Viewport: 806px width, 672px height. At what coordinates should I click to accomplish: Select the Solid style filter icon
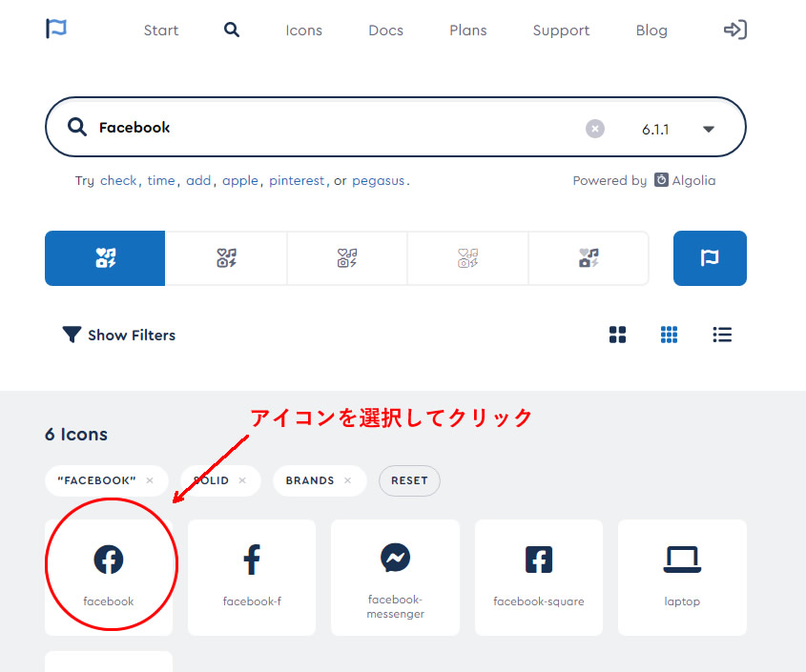pos(105,258)
